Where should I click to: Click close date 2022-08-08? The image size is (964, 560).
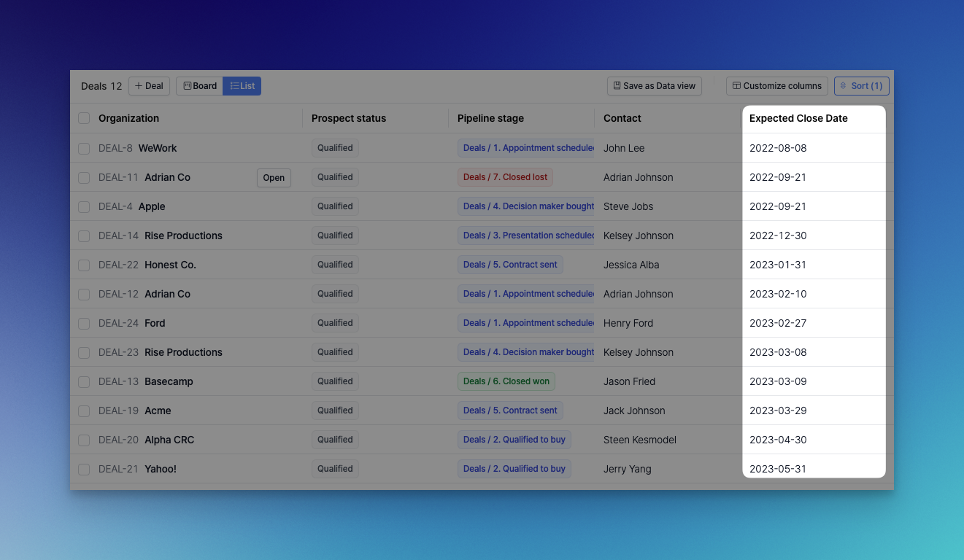click(778, 148)
